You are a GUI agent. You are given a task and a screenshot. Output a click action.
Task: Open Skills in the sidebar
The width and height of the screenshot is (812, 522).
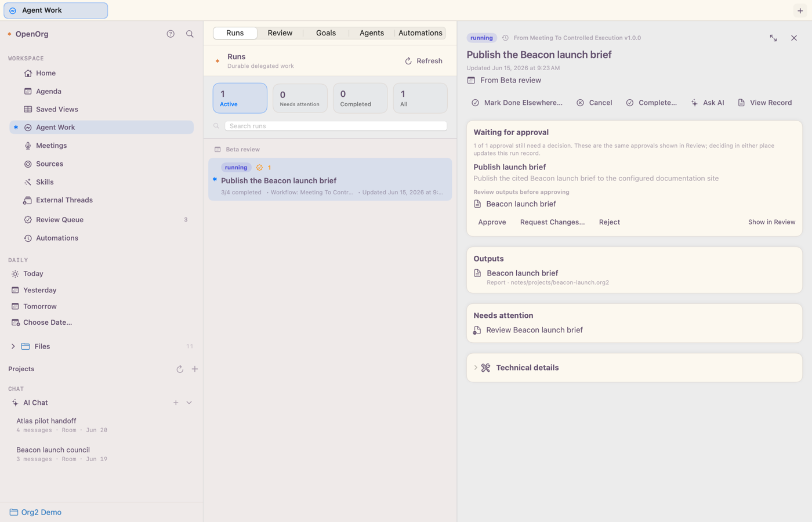click(x=101, y=182)
